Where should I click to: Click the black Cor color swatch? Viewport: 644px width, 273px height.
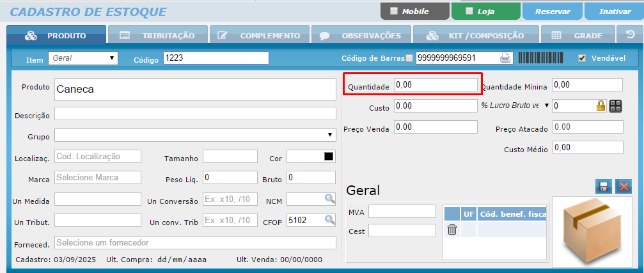click(329, 157)
